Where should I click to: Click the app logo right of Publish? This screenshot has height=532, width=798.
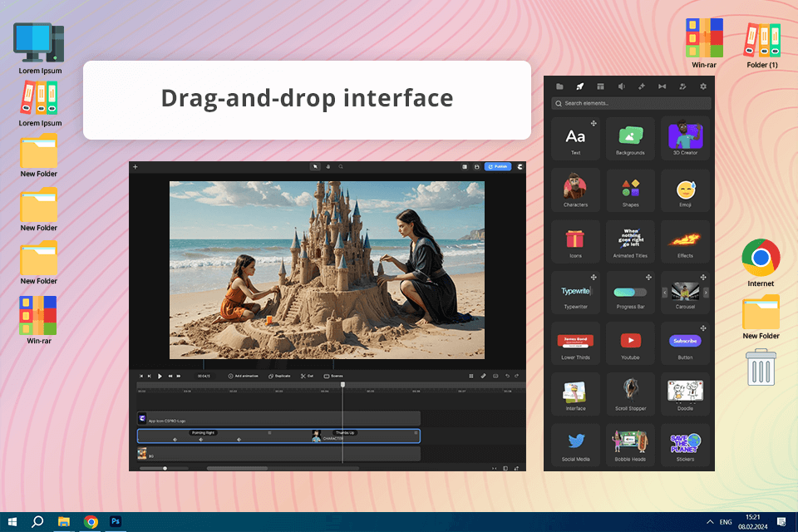tap(520, 166)
